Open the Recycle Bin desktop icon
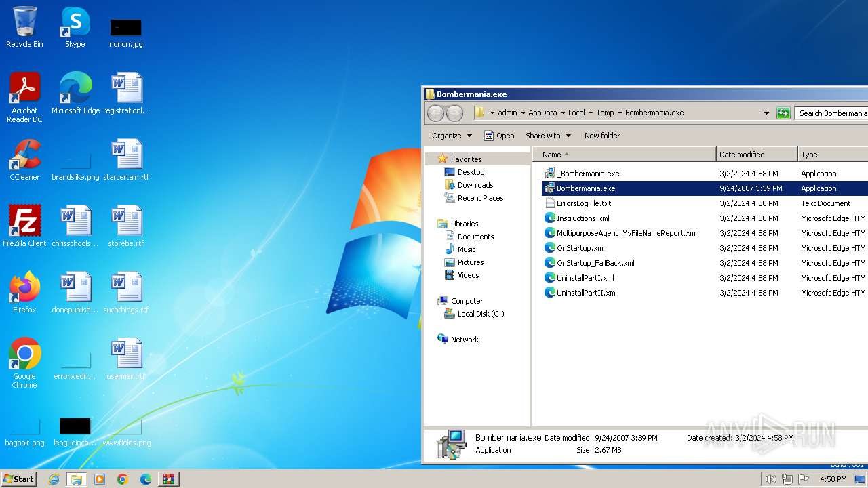The image size is (868, 488). (24, 27)
